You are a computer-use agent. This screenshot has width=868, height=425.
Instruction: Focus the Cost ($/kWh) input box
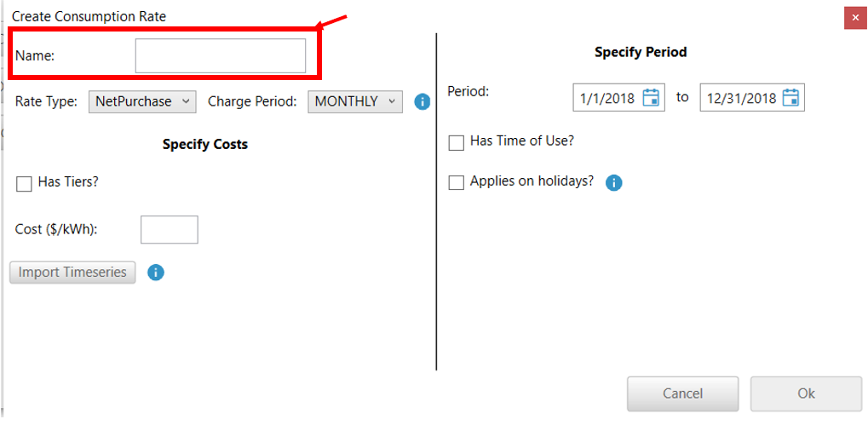pos(169,229)
